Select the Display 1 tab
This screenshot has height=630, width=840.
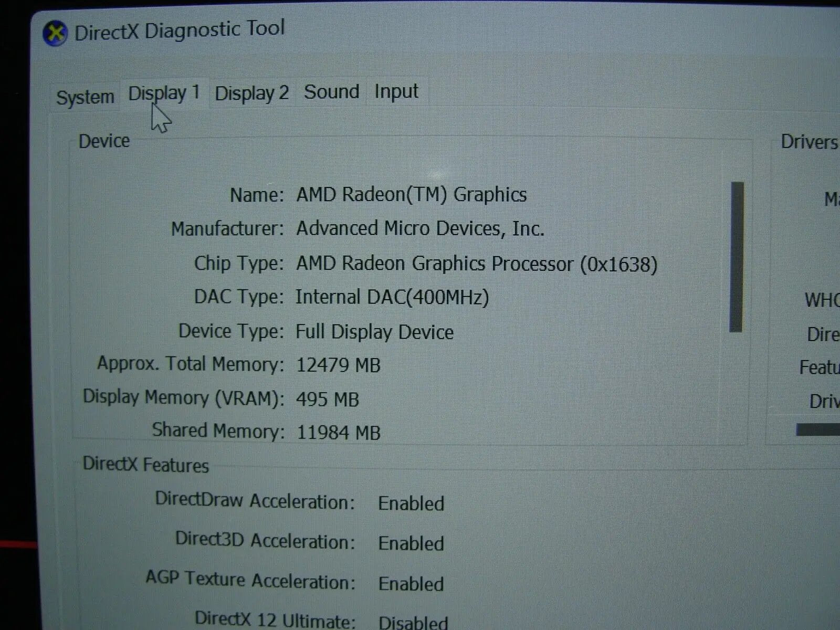coord(164,93)
